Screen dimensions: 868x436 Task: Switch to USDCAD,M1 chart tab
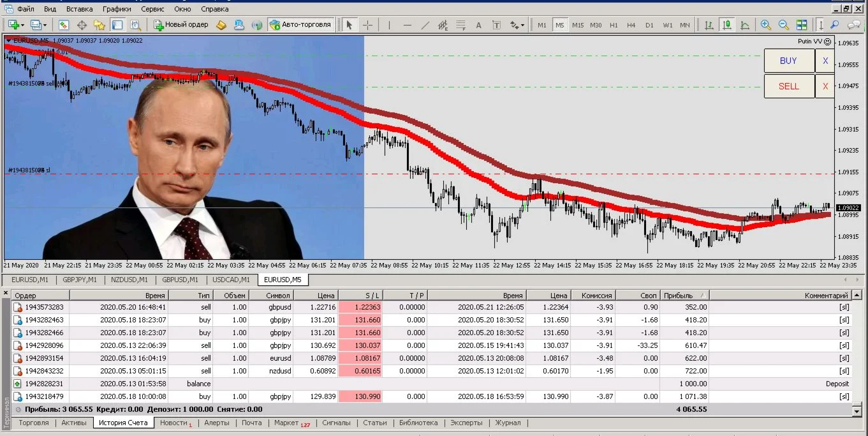(232, 280)
